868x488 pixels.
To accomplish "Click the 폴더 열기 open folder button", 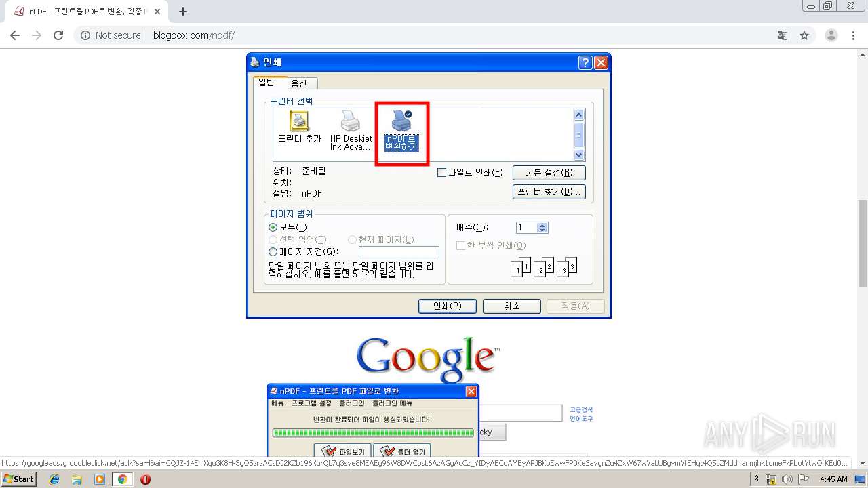I will [x=401, y=451].
